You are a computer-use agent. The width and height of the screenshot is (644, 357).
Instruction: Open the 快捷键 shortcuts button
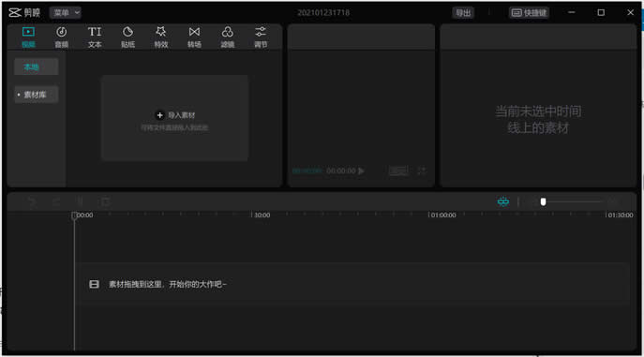coord(529,13)
